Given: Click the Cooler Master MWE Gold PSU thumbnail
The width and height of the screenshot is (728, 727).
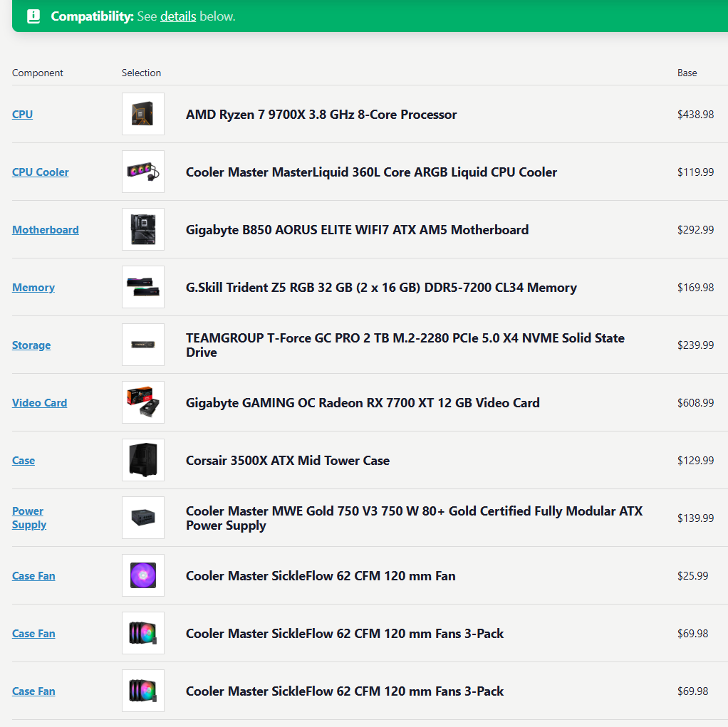Looking at the screenshot, I should (x=143, y=518).
